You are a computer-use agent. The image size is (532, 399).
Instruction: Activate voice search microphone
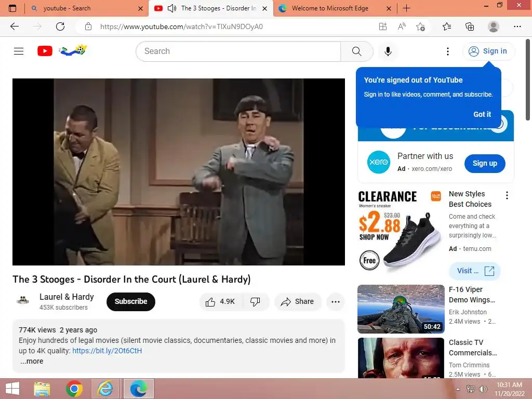click(x=388, y=51)
